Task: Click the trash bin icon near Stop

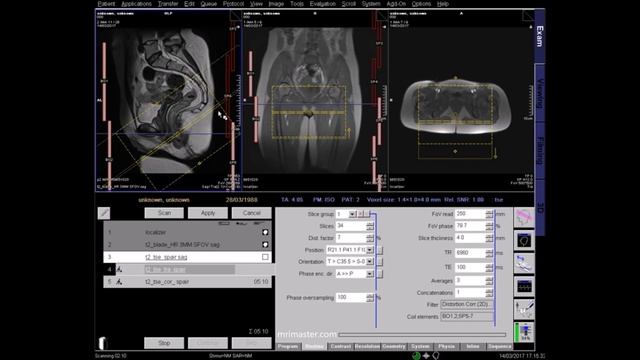Action: click(102, 343)
